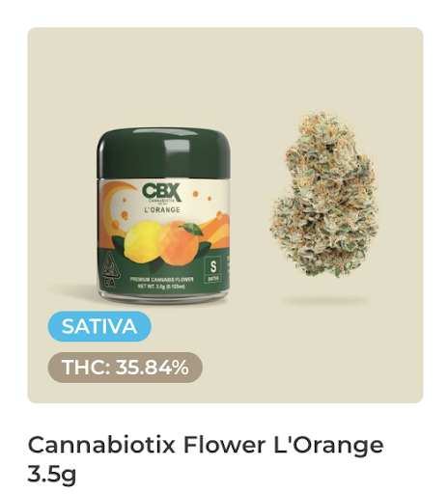Screen dimensions: 448x494
Task: Click the CA cannabis warning triangle symbol
Action: 109,268
